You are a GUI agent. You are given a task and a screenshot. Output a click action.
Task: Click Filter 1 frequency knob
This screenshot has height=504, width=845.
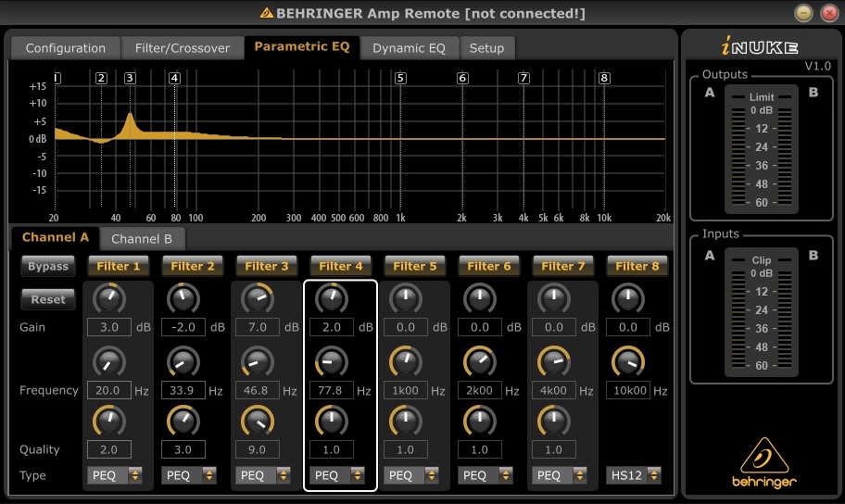108,361
